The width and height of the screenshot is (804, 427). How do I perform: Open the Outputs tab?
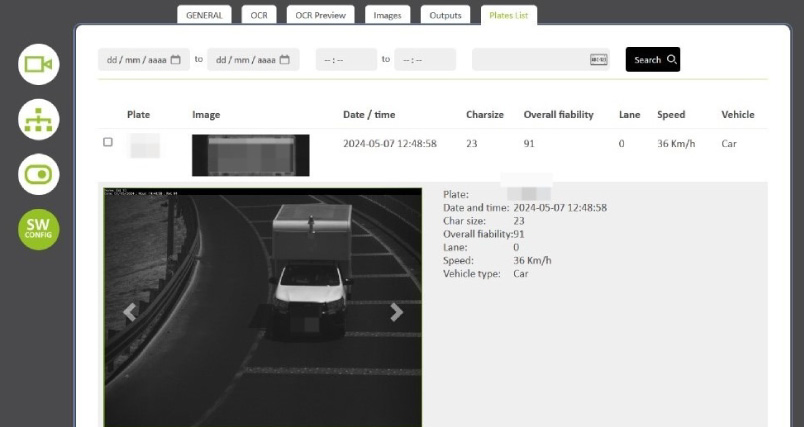click(x=445, y=15)
